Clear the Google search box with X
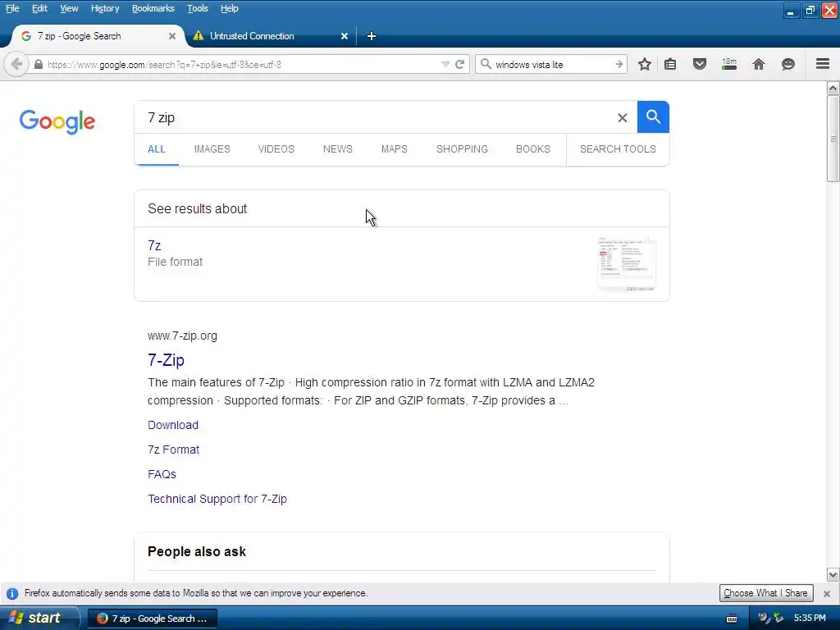Viewport: 840px width, 630px height. [x=622, y=117]
